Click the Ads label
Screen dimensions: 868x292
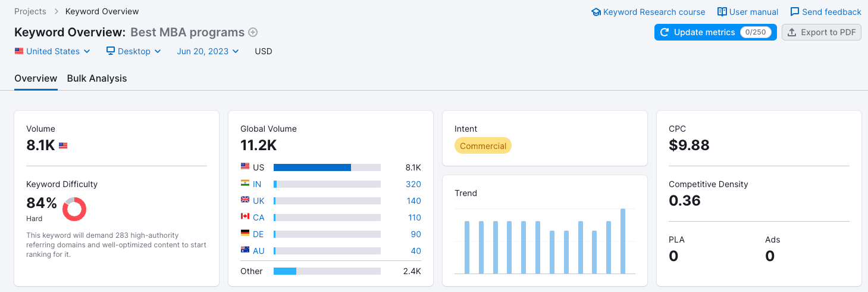(773, 240)
